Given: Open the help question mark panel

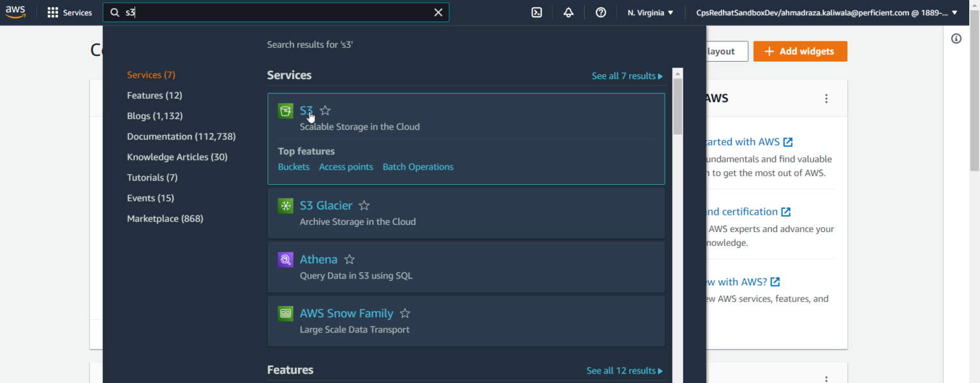Looking at the screenshot, I should click(600, 12).
